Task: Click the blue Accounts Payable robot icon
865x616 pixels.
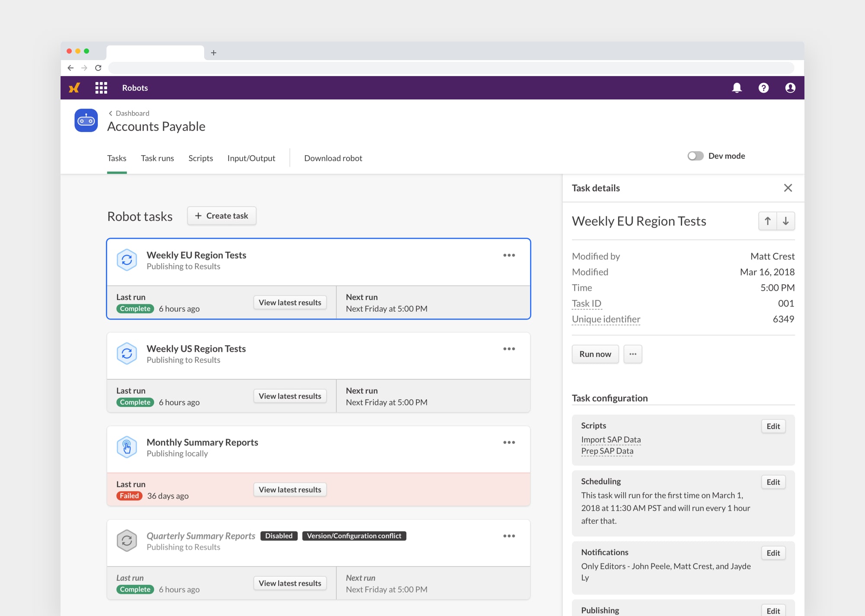Action: (x=86, y=120)
